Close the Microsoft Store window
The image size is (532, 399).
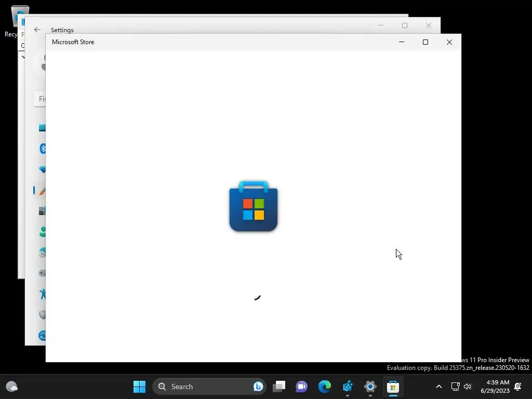pos(449,42)
